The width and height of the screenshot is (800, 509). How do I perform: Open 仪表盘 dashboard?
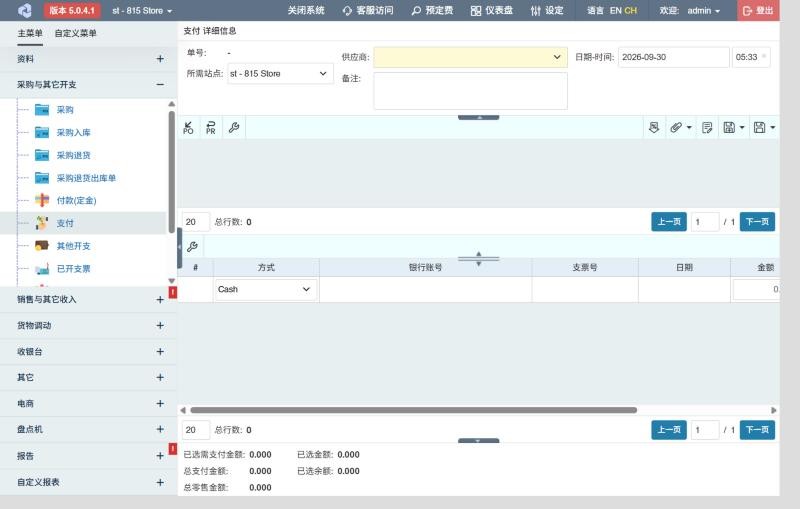(492, 10)
